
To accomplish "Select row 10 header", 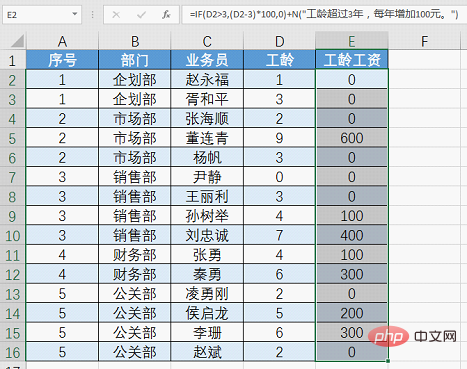I will [x=13, y=236].
